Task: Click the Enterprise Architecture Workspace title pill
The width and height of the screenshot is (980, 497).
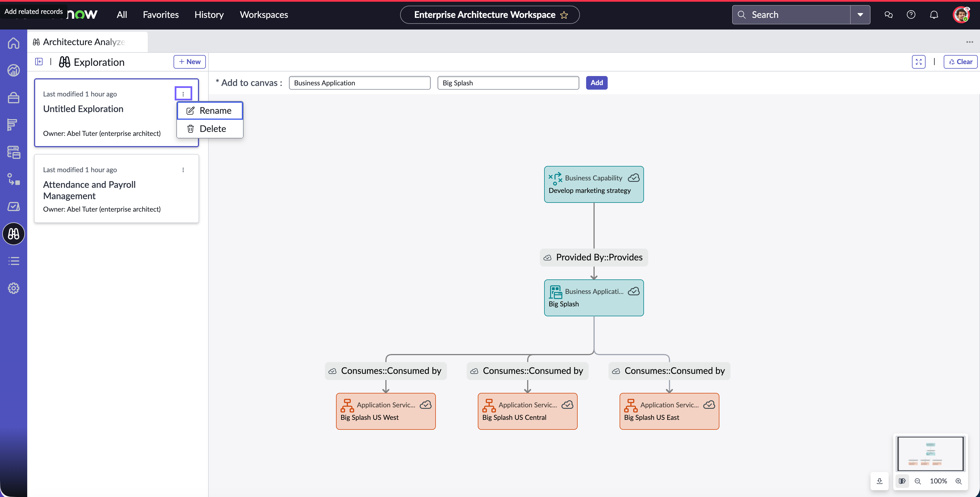Action: point(490,15)
